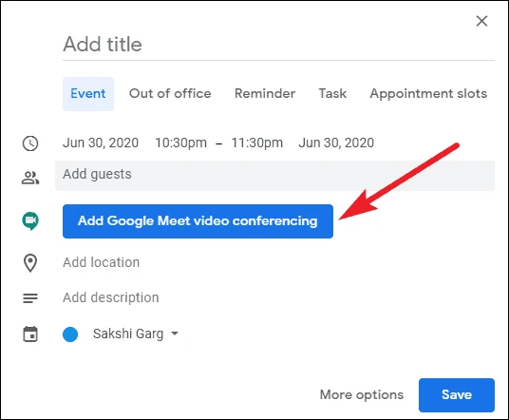Open the end date Jun 30, 2020
This screenshot has width=509, height=420.
(x=336, y=143)
